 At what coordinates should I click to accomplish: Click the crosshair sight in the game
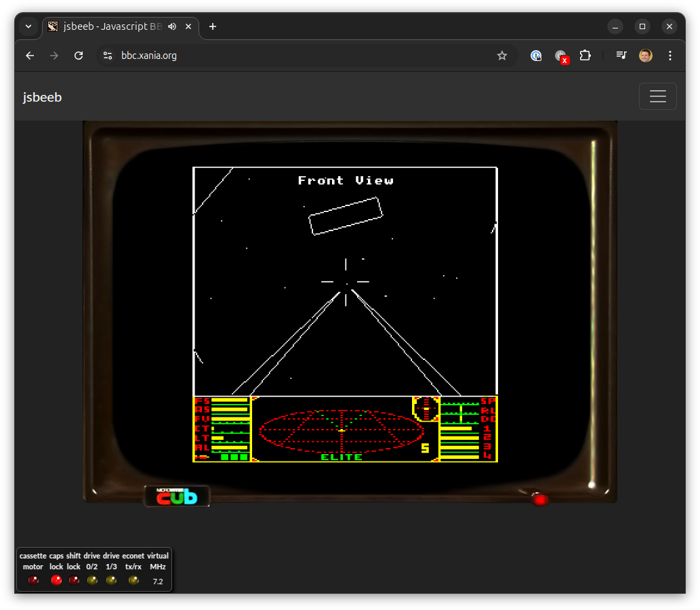(346, 282)
